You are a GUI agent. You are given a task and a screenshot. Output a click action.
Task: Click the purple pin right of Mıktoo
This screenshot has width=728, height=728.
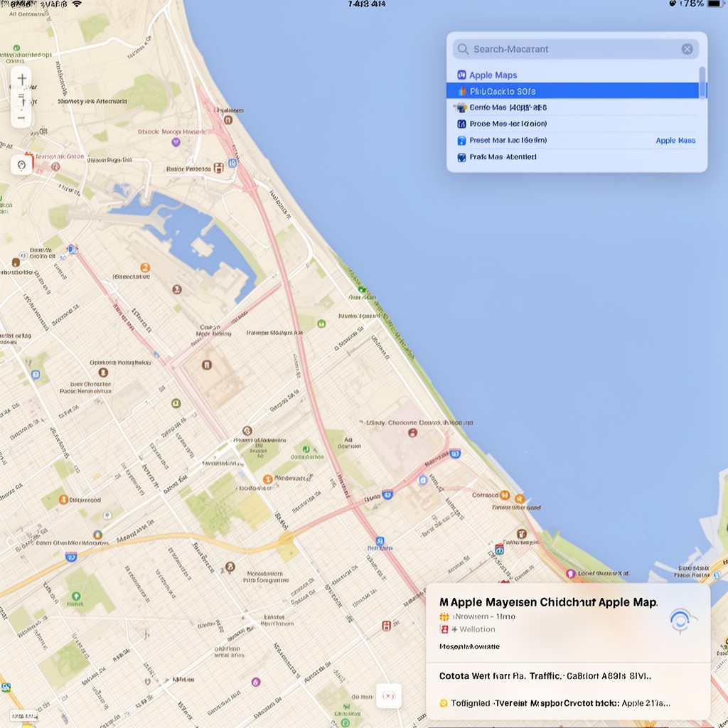[256, 682]
